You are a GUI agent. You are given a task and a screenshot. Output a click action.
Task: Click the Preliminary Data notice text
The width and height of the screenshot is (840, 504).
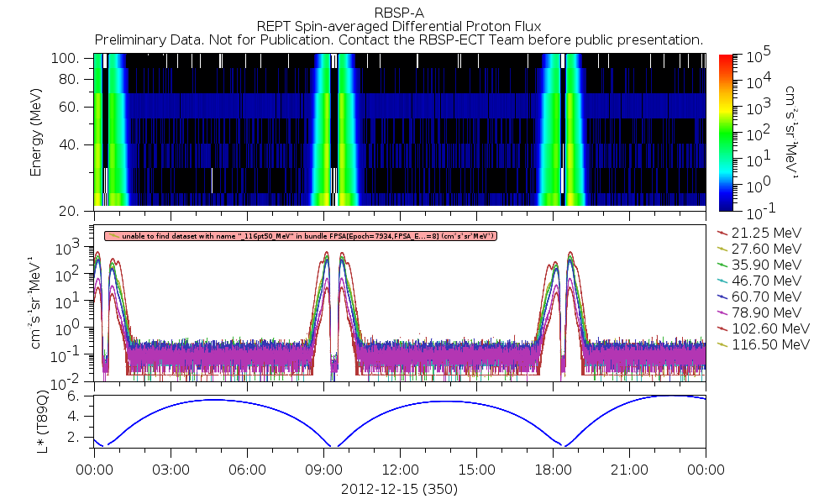click(399, 39)
